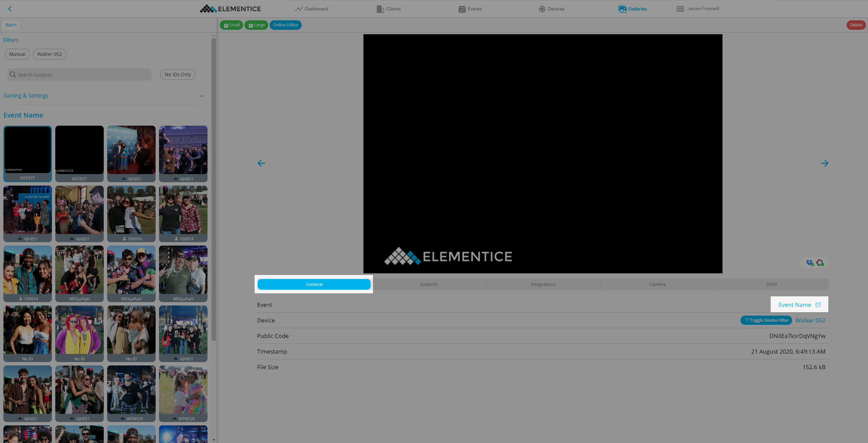The height and width of the screenshot is (443, 868).
Task: Click the Batch button
Action: [11, 25]
